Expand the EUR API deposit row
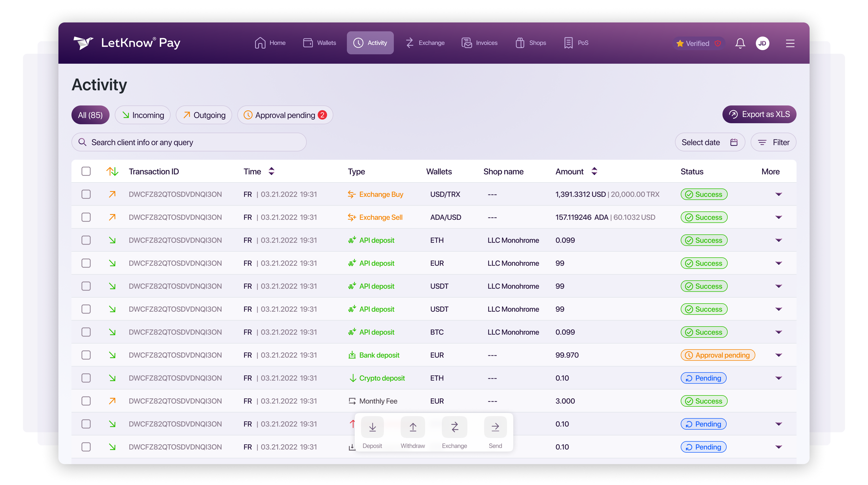868x485 pixels. (778, 263)
